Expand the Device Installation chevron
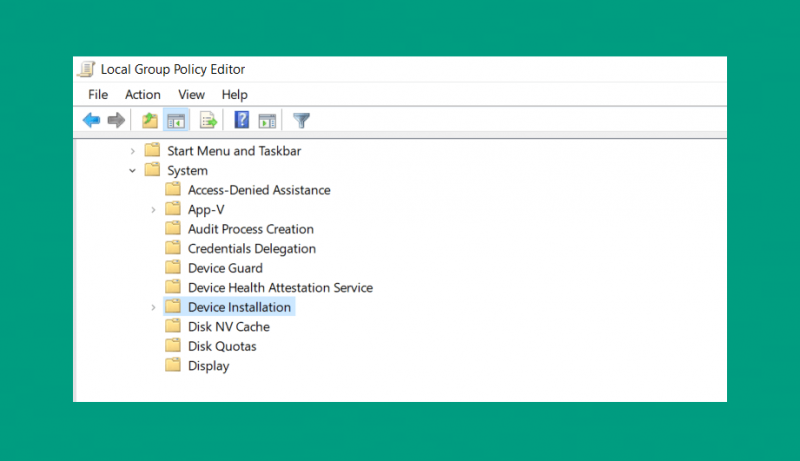The image size is (800, 461). click(x=153, y=308)
